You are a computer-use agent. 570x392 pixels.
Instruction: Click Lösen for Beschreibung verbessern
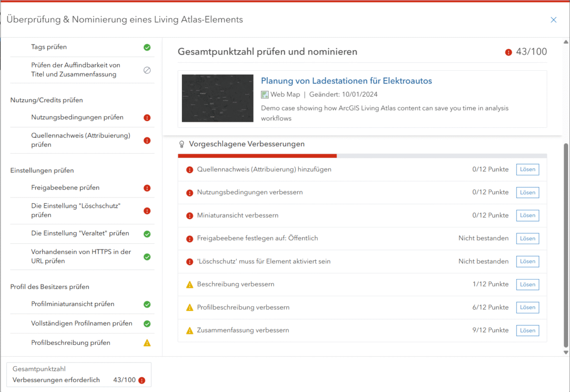click(x=527, y=284)
